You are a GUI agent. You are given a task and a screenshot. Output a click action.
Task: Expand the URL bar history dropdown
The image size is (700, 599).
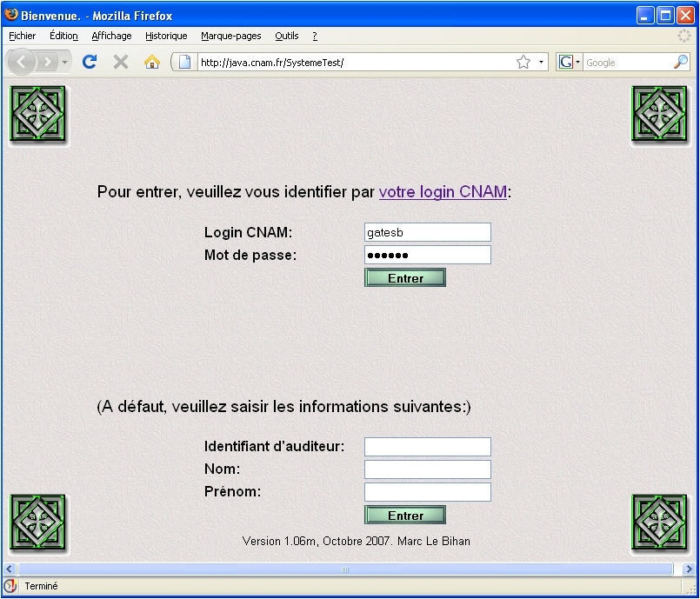[542, 62]
